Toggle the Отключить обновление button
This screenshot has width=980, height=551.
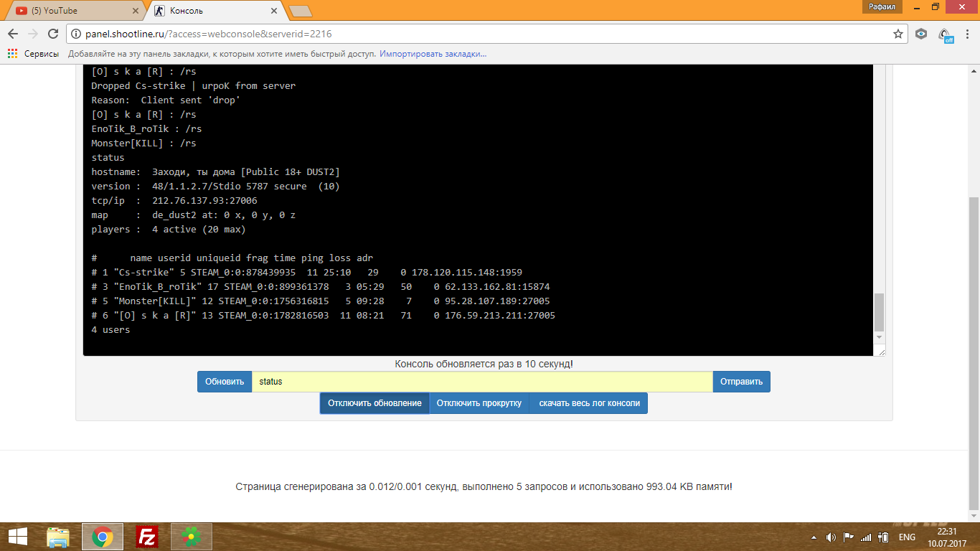tap(374, 403)
